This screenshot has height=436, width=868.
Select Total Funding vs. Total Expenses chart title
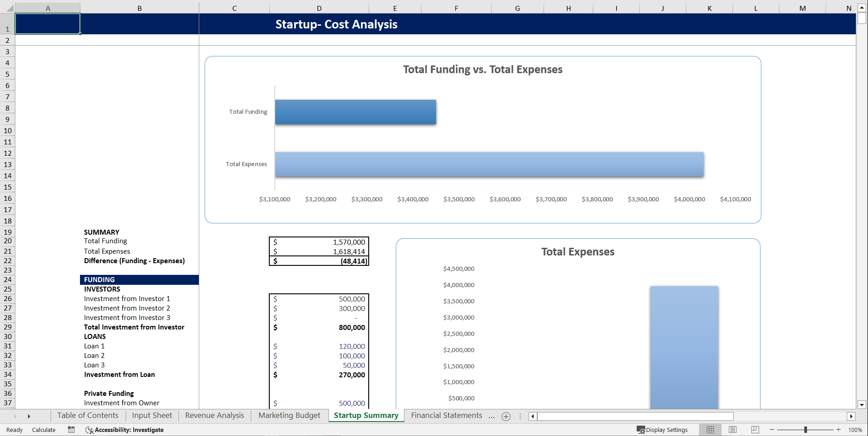click(x=483, y=70)
